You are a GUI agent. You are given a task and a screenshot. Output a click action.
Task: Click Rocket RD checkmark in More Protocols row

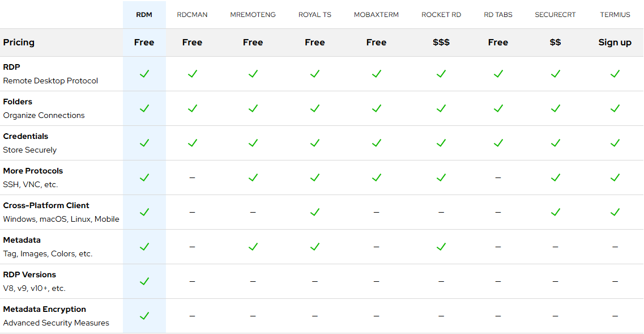[441, 177]
